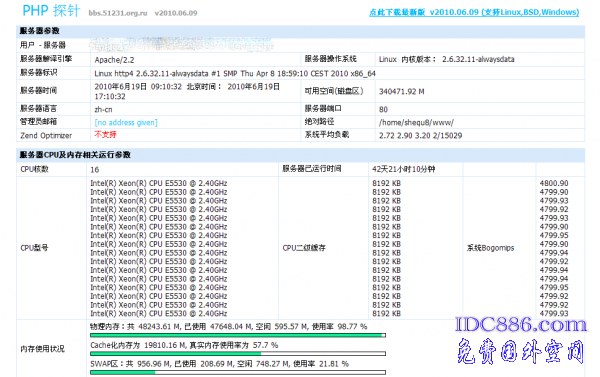Click the 免费国外空间 watermark text
Screen dimensions: 600x377
pyautogui.click(x=520, y=351)
